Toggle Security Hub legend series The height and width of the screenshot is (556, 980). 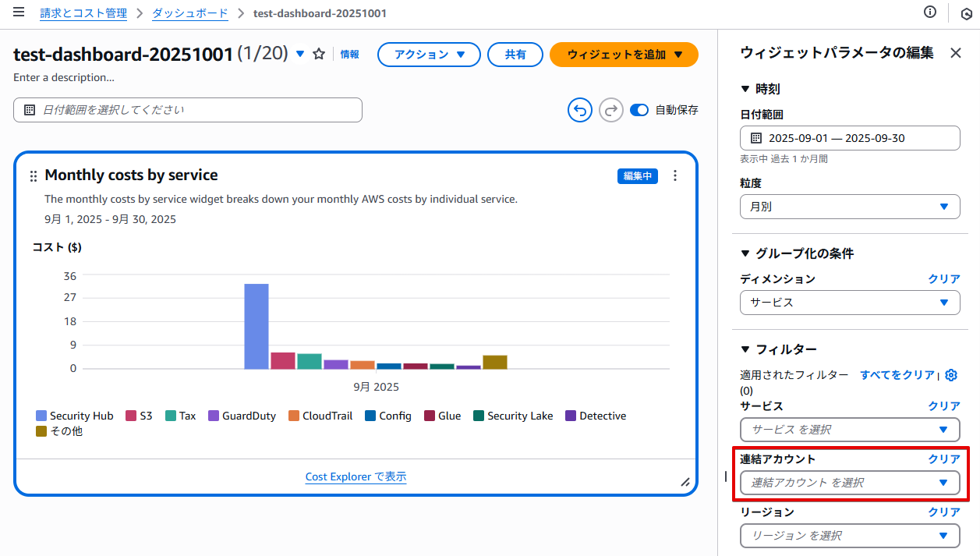tap(75, 416)
